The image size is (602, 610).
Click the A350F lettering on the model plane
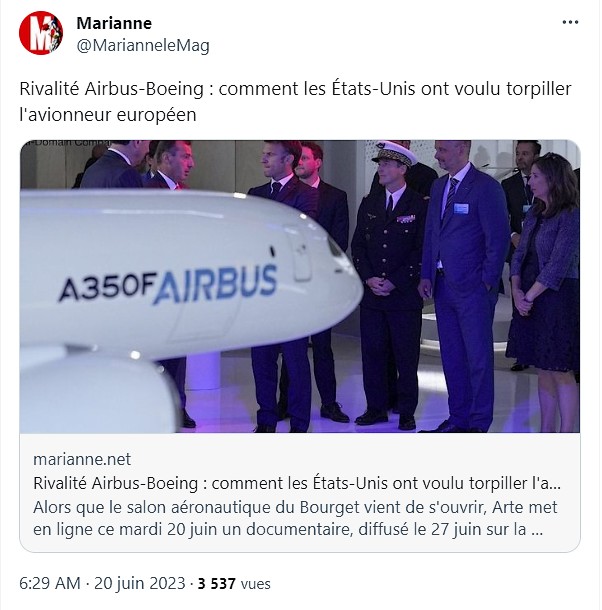[107, 288]
